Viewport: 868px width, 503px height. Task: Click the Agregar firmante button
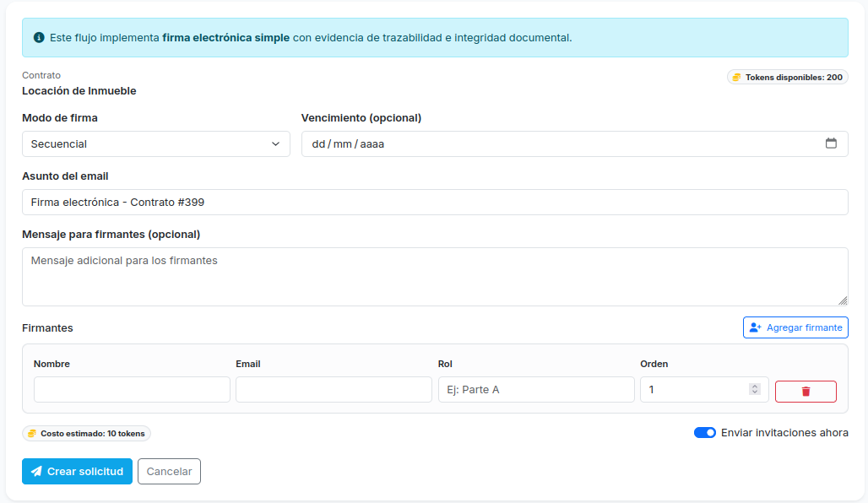795,327
